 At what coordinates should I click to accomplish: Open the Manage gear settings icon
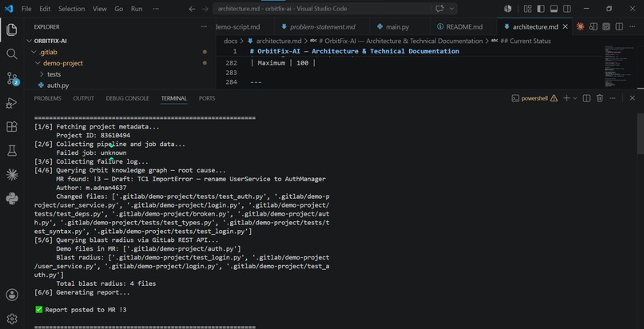pos(11,319)
